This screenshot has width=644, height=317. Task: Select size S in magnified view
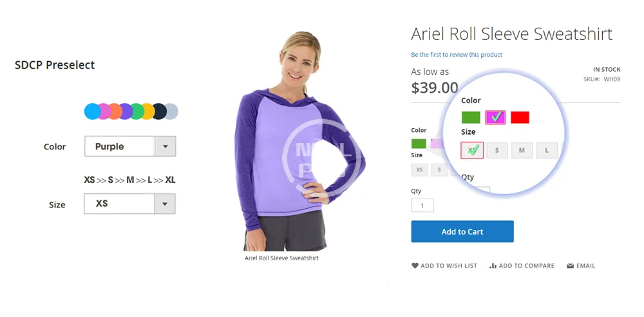497,151
